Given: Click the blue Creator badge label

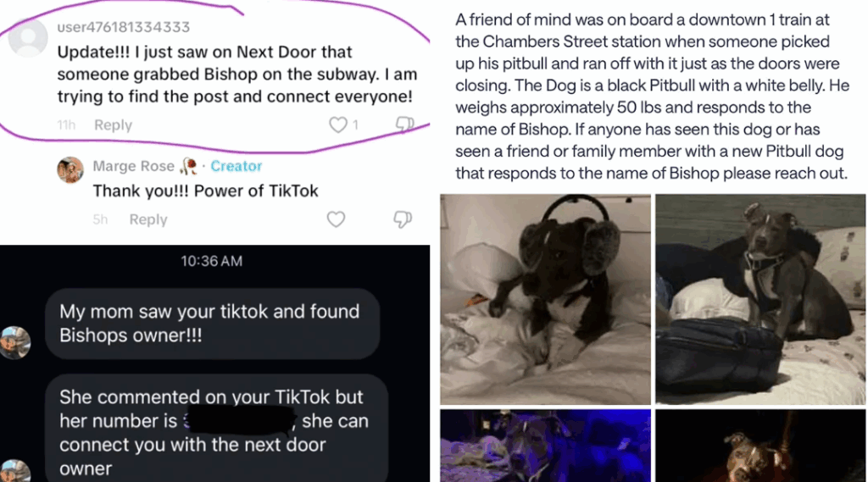Looking at the screenshot, I should click(236, 166).
